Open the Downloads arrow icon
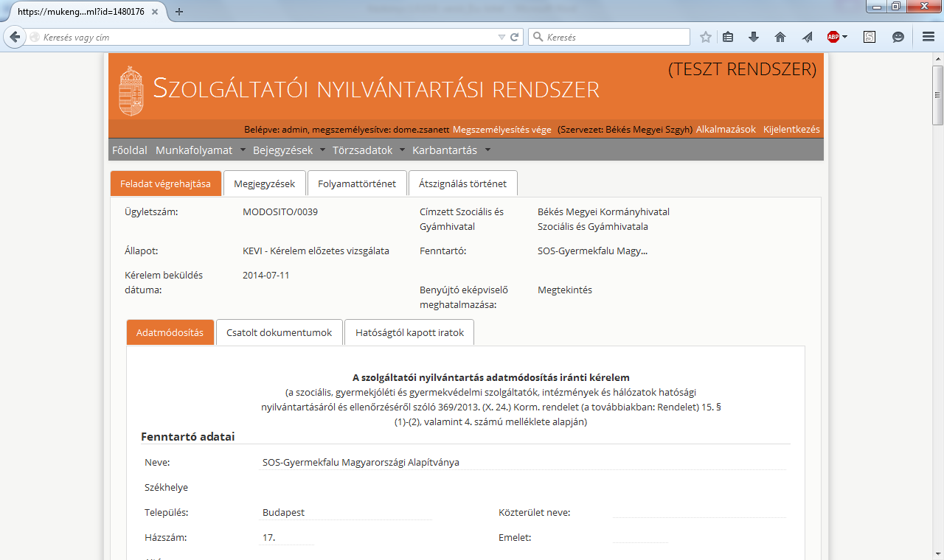This screenshot has height=560, width=944. (x=753, y=37)
